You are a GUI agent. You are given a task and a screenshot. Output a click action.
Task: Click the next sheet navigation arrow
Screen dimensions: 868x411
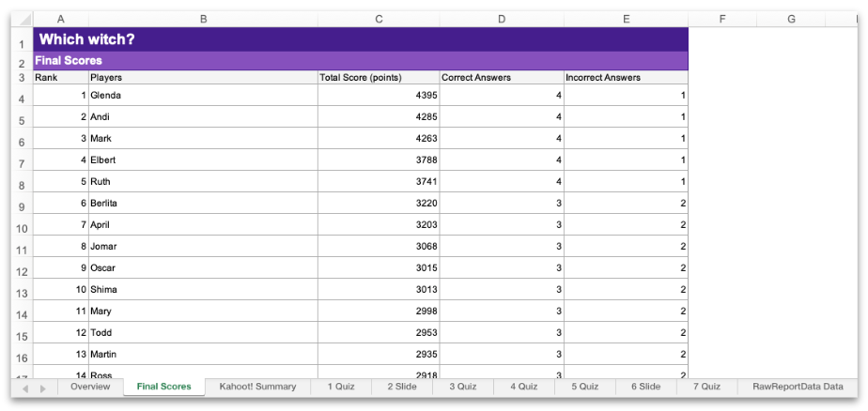tap(42, 388)
